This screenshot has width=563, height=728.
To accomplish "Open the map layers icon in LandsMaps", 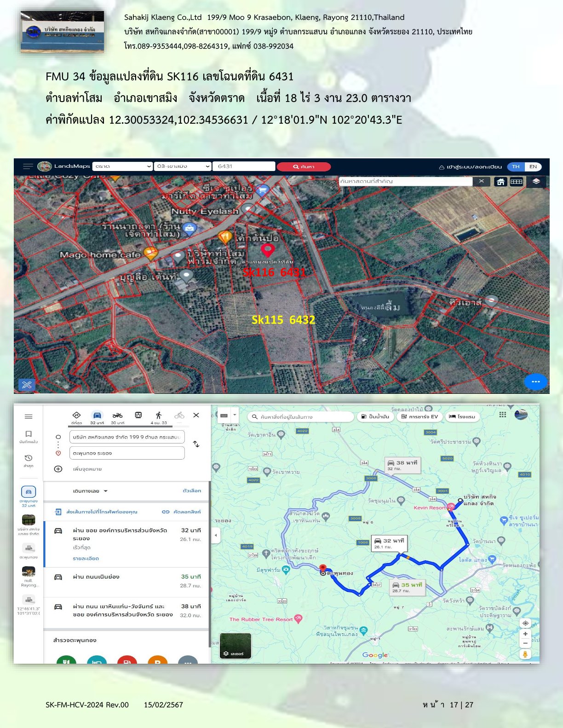I will coord(536,182).
